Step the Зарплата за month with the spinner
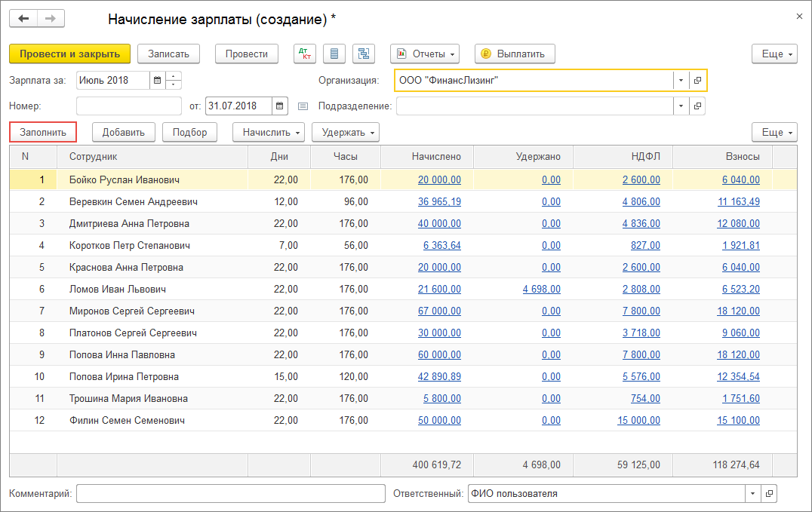The width and height of the screenshot is (812, 512). (x=174, y=80)
